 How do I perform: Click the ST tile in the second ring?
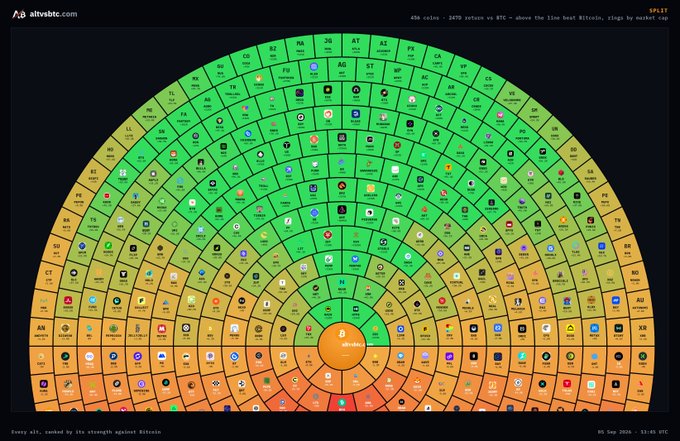[x=370, y=69]
